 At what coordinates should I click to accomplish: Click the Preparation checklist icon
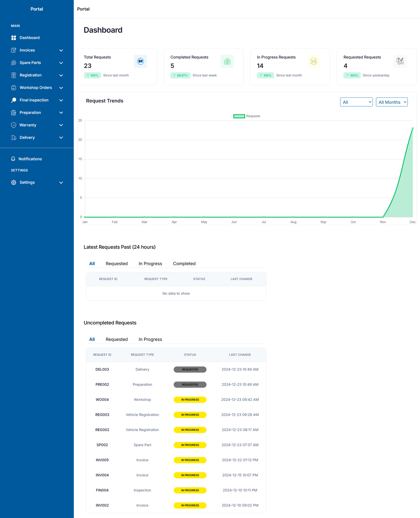[x=14, y=113]
